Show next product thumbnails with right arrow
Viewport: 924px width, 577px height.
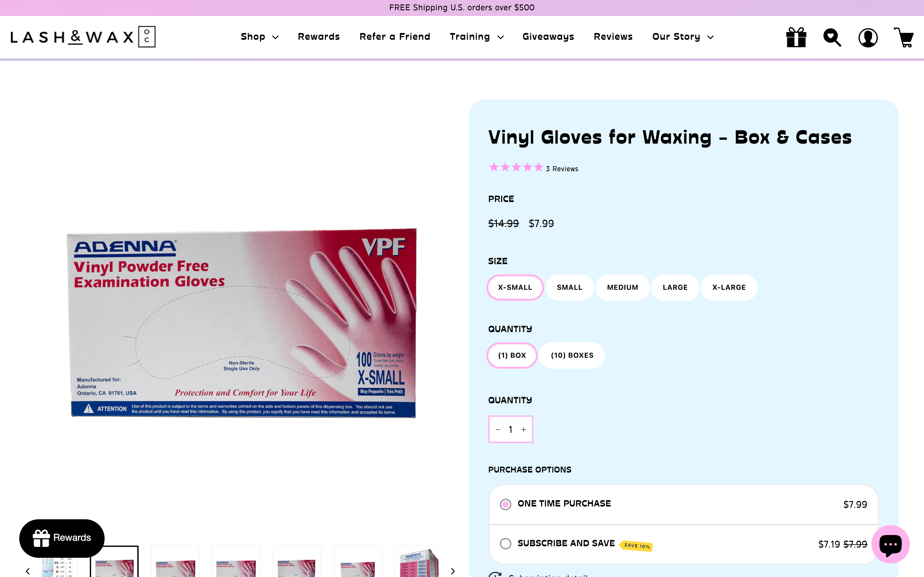453,571
